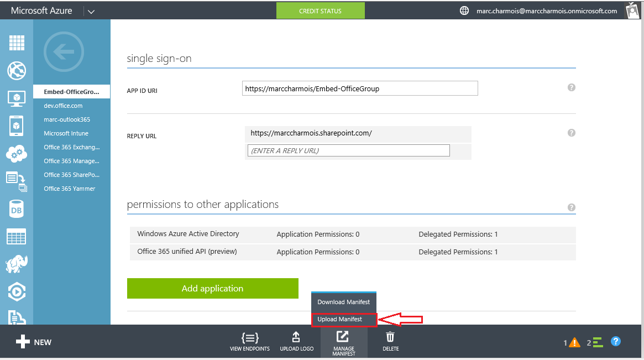Open Application Permissions for Windows Azure AD

click(318, 234)
